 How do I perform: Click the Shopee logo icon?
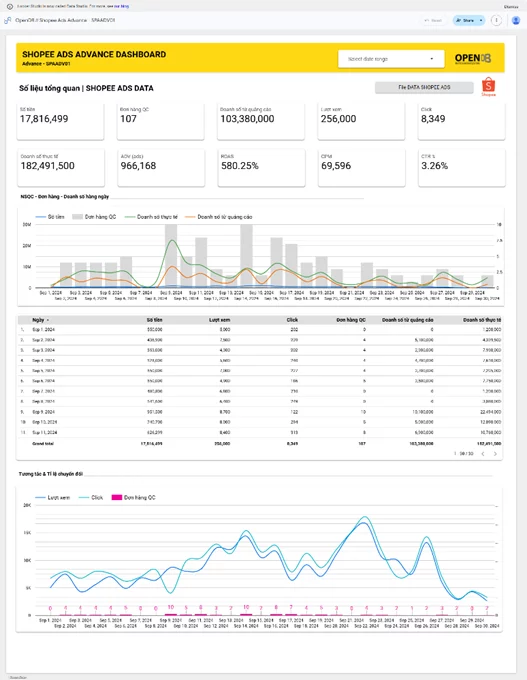(488, 87)
